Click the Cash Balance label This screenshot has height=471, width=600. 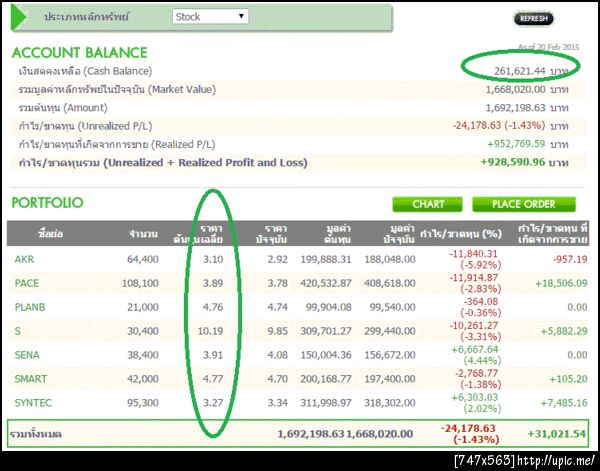pyautogui.click(x=85, y=72)
